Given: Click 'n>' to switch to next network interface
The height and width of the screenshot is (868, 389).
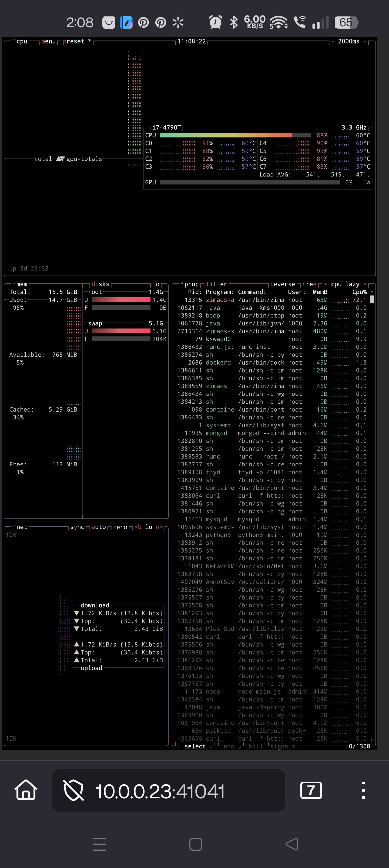Looking at the screenshot, I should pos(159,527).
